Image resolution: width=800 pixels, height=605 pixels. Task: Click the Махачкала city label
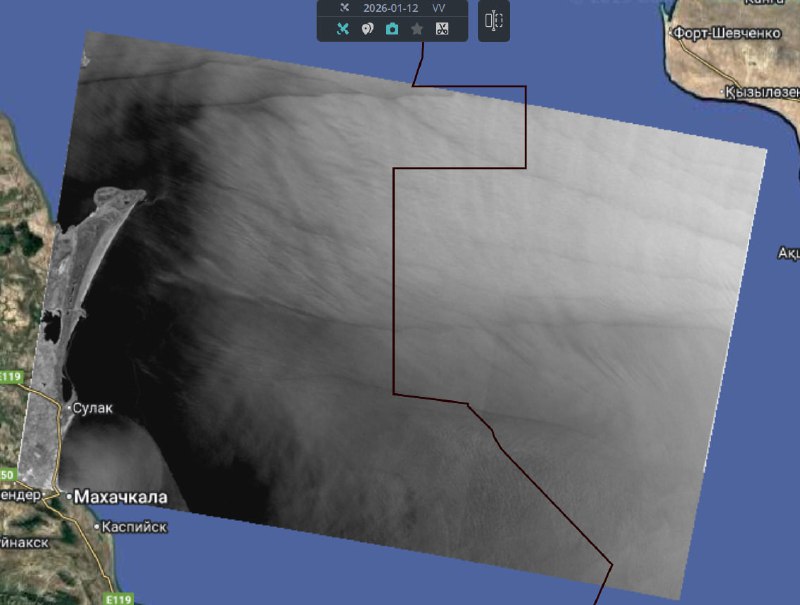pos(116,497)
